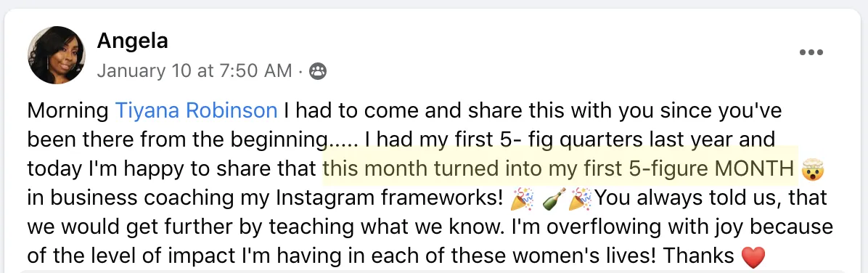
Task: Click the word 'Morning' starting the post
Action: tap(68, 111)
